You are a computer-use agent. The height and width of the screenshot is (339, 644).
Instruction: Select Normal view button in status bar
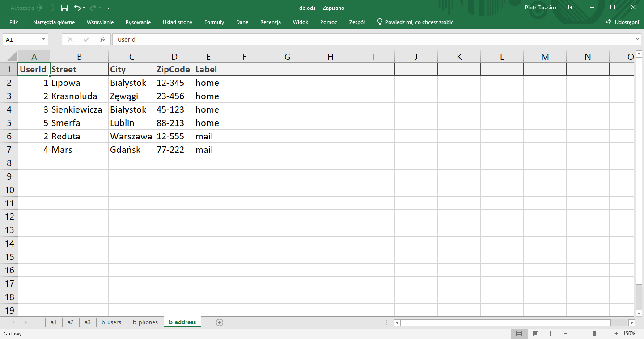click(519, 334)
